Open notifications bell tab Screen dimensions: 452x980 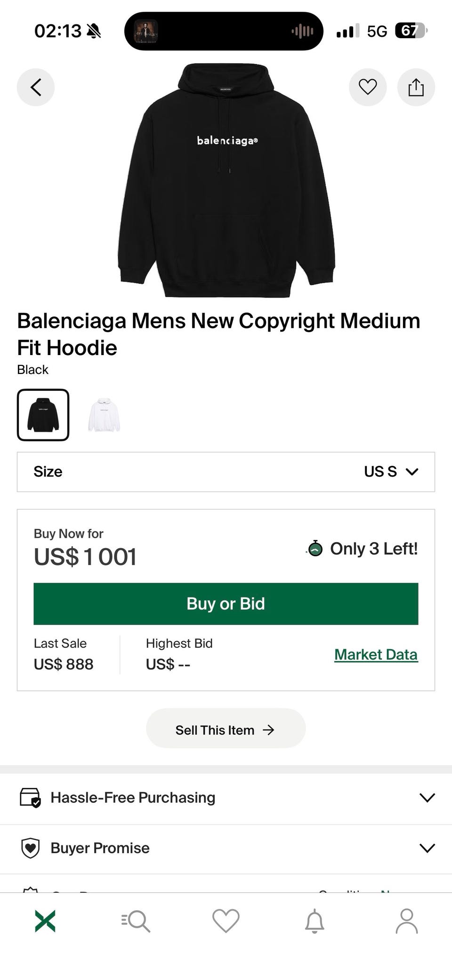click(315, 921)
